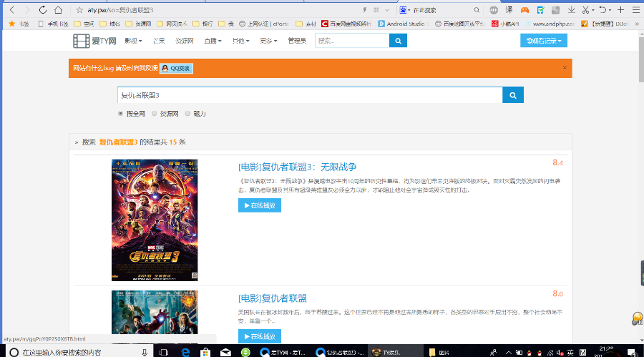The height and width of the screenshot is (357, 644).
Task: Open a new tab with plus icon
Action: [x=620, y=10]
